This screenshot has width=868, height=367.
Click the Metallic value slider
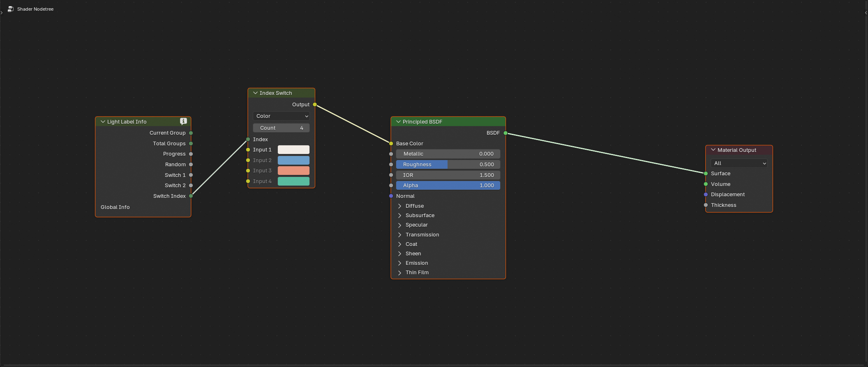[x=448, y=154]
